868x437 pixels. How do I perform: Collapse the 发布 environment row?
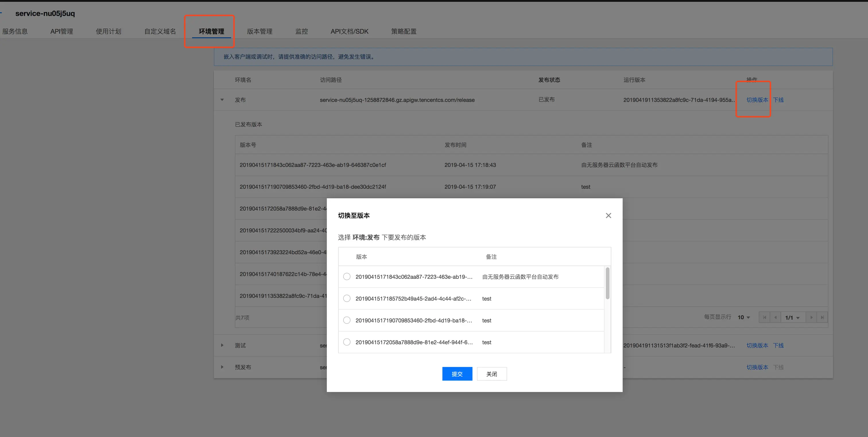(222, 100)
